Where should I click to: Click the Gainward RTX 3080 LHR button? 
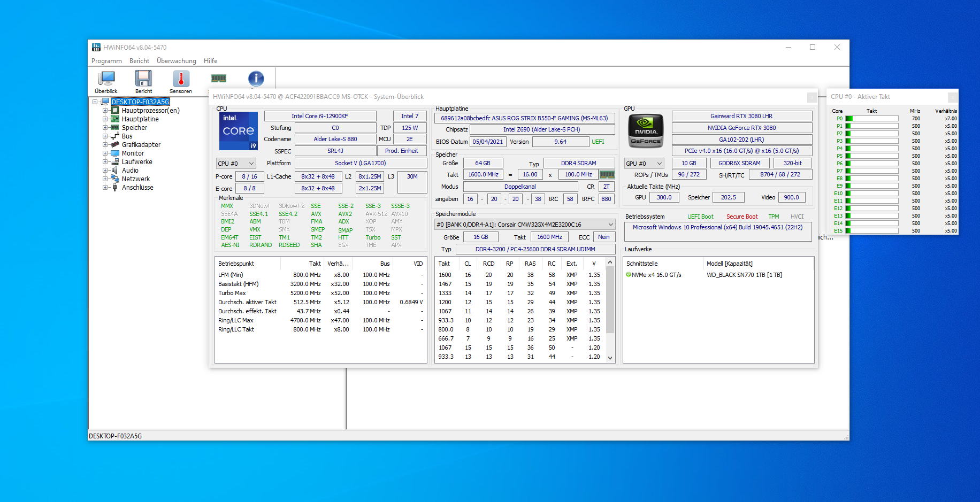pyautogui.click(x=741, y=116)
